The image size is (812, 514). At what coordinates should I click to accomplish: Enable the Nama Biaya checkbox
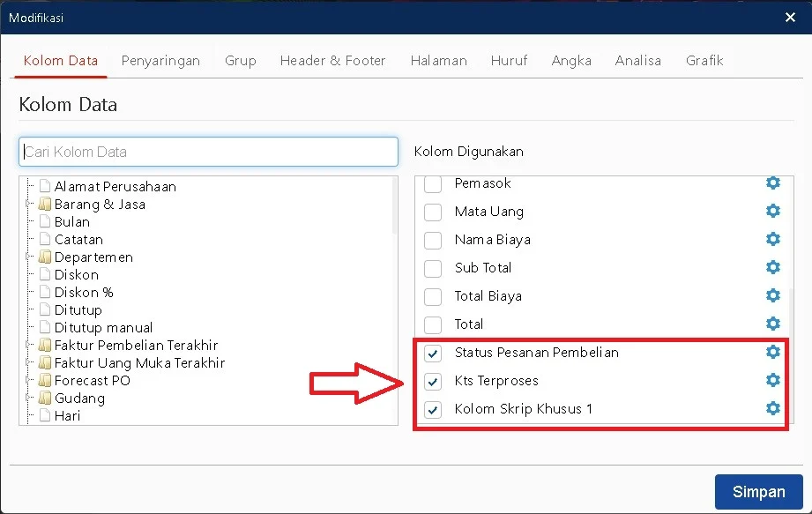click(433, 240)
